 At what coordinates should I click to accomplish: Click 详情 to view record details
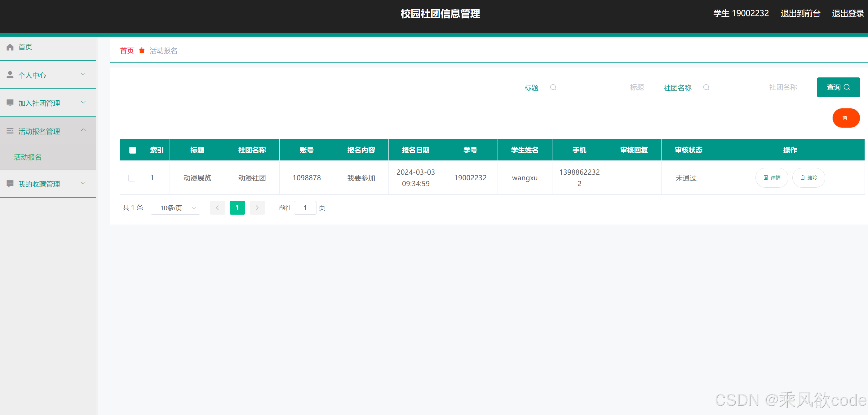pyautogui.click(x=772, y=178)
